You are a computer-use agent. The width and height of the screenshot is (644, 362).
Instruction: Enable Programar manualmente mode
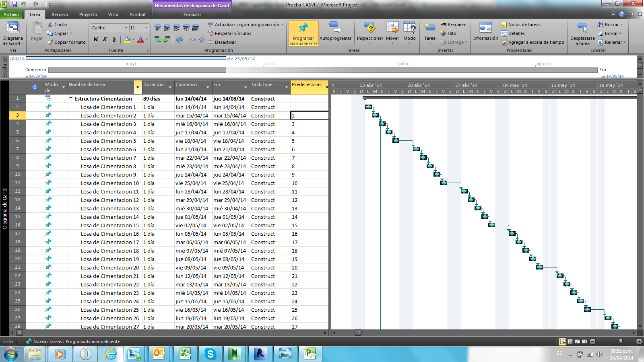point(304,32)
